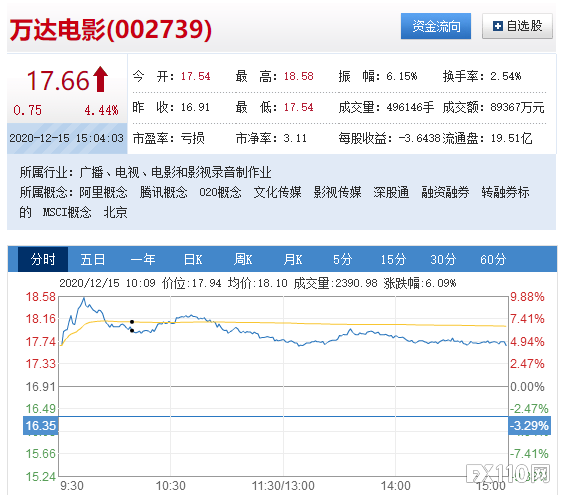Click the 成交额 value 89367万元

[517, 107]
